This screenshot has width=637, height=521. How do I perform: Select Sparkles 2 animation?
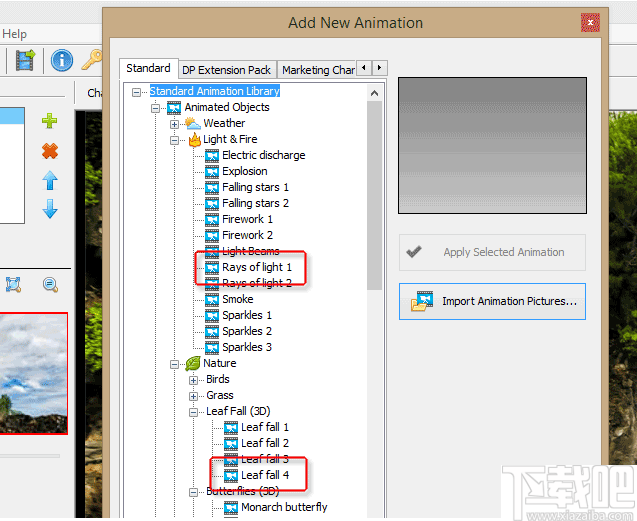coord(247,331)
